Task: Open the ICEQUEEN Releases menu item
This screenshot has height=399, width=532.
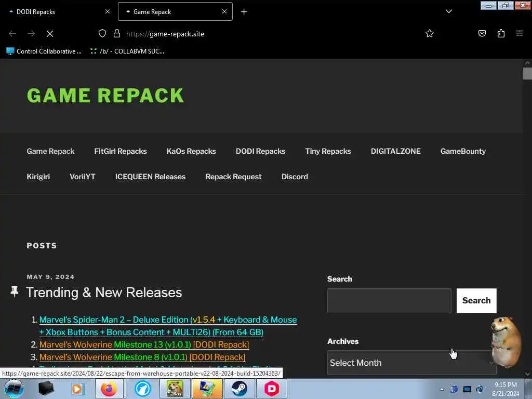Action: pos(150,177)
